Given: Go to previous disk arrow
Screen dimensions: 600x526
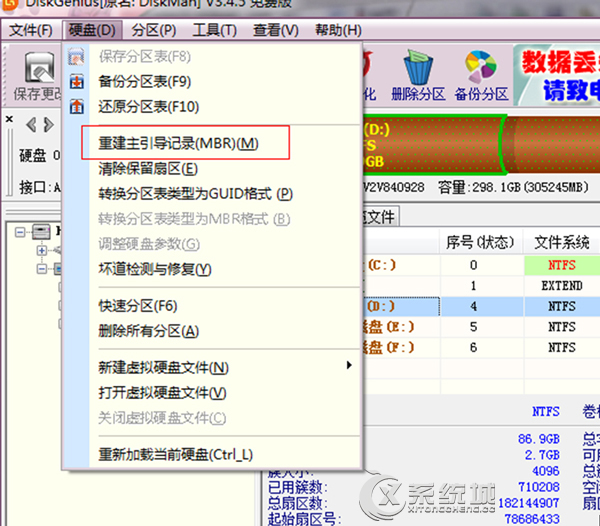Looking at the screenshot, I should point(31,125).
